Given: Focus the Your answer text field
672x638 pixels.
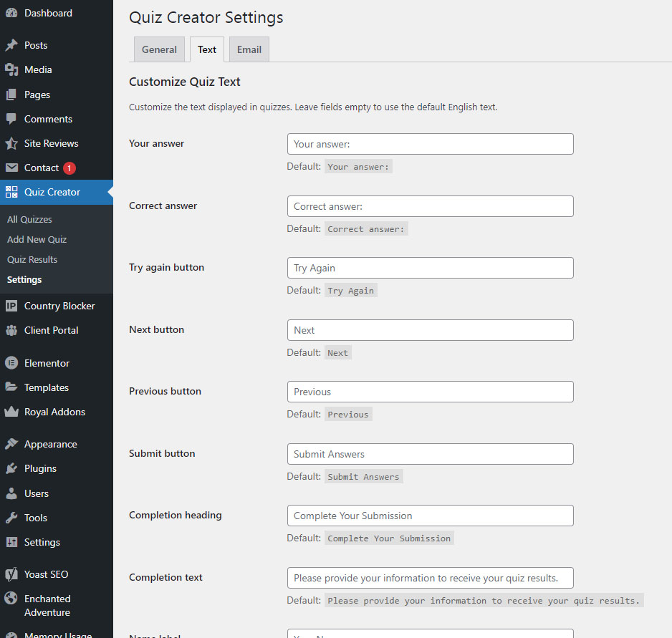Looking at the screenshot, I should [431, 144].
